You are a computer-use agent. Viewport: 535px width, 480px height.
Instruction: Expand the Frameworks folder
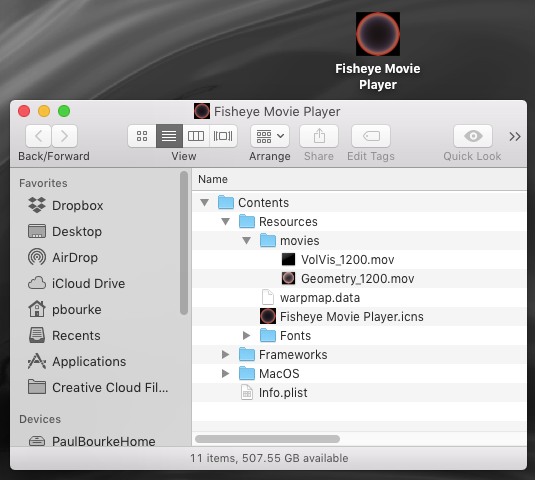tap(225, 354)
